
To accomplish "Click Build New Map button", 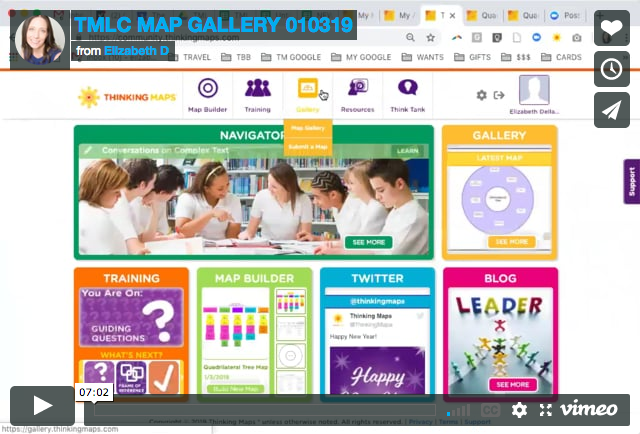I will (236, 389).
